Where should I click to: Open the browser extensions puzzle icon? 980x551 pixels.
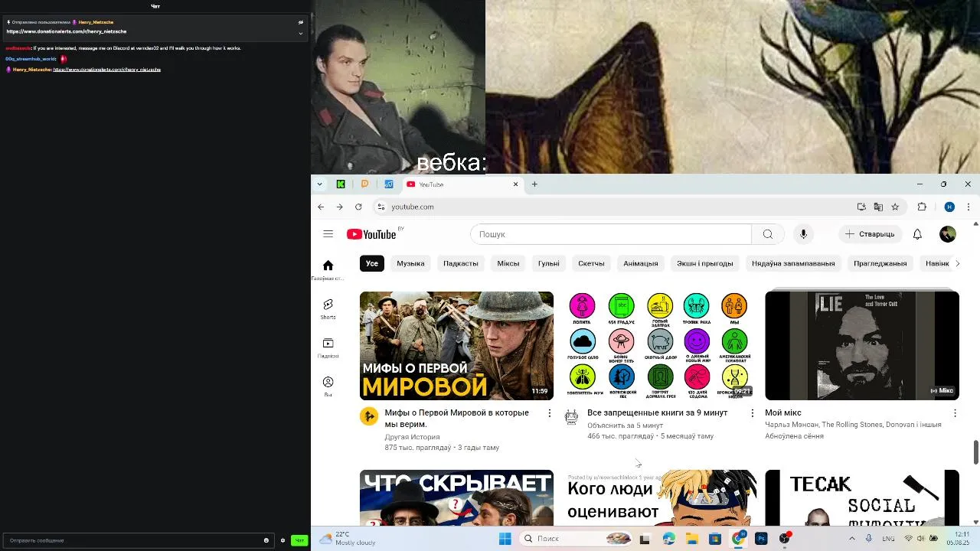tap(922, 207)
